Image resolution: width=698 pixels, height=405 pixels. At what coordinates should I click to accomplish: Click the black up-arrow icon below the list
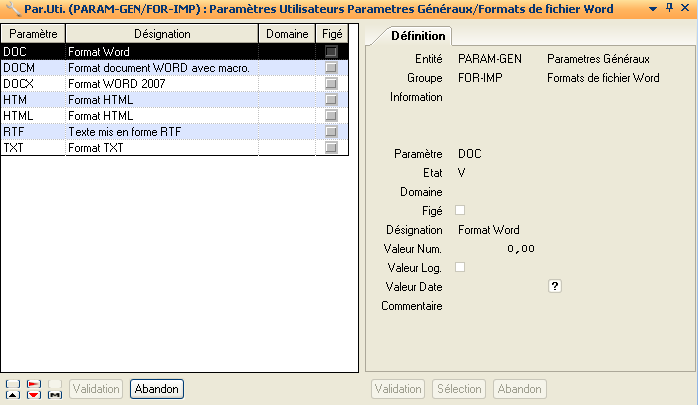coord(12,395)
